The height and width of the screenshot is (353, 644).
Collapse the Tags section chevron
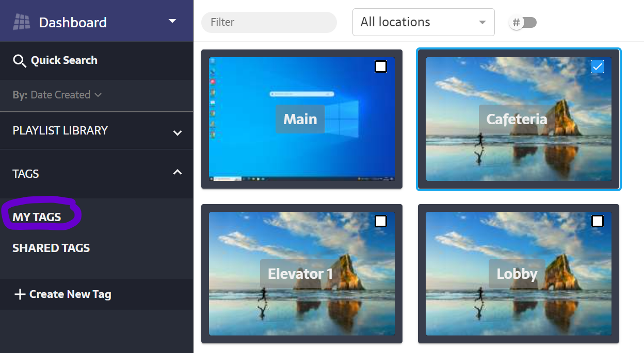(x=177, y=173)
